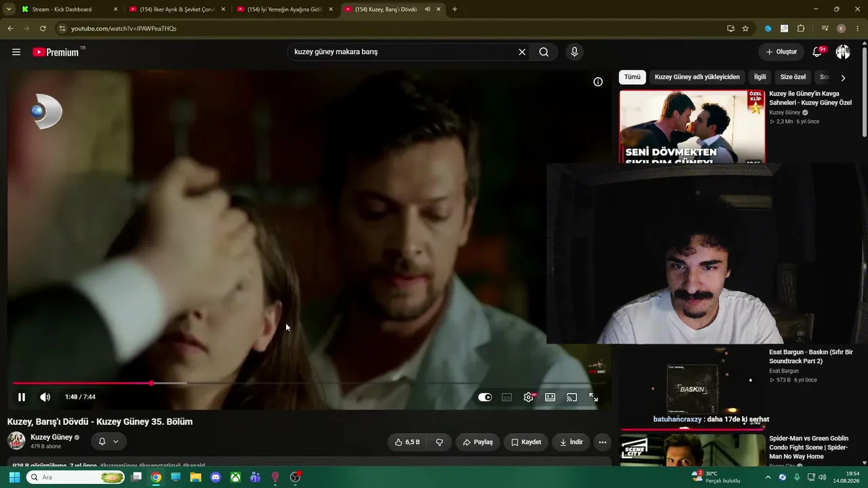Go to YouTube Premium home logo
Image resolution: width=868 pixels, height=488 pixels.
click(x=56, y=52)
